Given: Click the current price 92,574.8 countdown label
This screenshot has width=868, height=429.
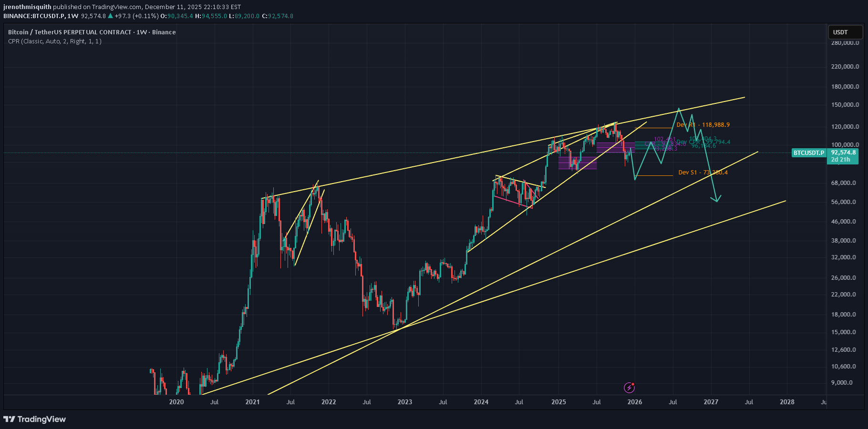Looking at the screenshot, I should [x=843, y=156].
